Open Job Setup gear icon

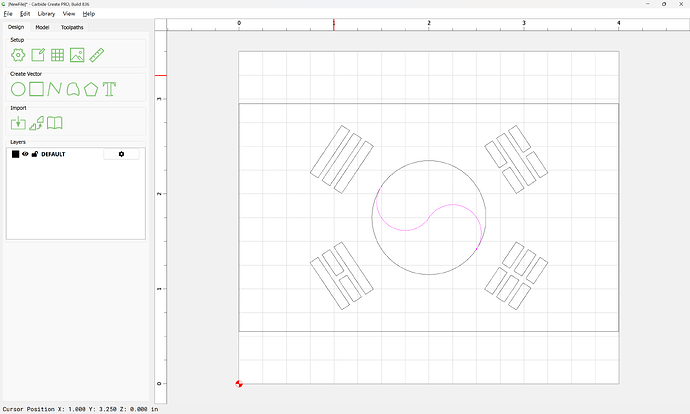(18, 55)
